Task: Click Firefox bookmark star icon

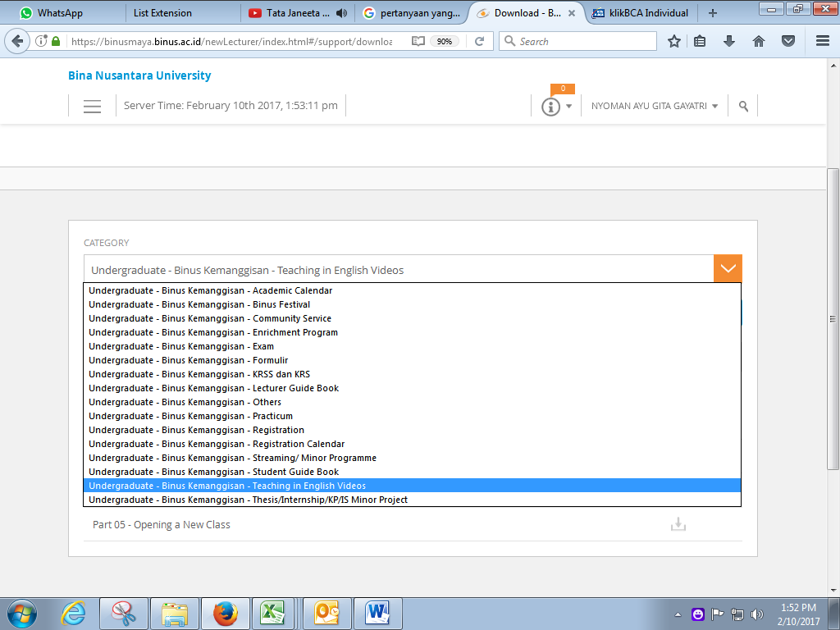Action: 673,41
